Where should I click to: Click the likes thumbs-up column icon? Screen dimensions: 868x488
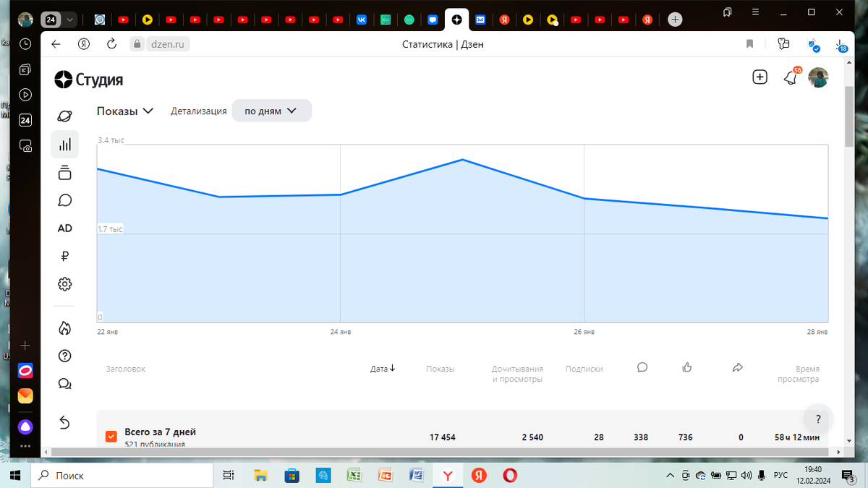click(687, 367)
